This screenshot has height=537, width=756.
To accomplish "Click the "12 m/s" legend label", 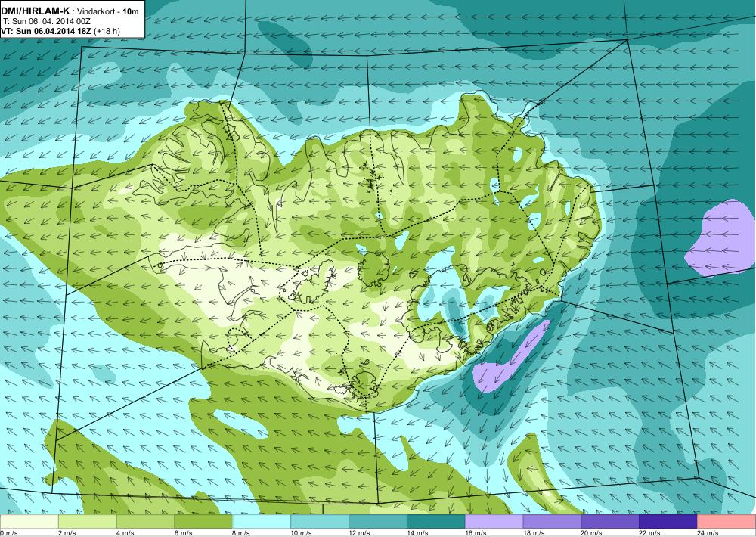I will click(x=360, y=533).
